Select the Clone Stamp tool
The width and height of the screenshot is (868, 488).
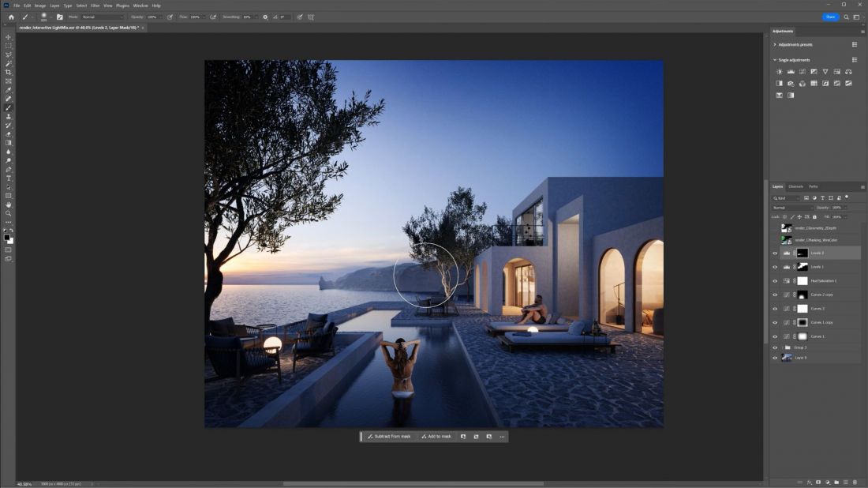9,116
